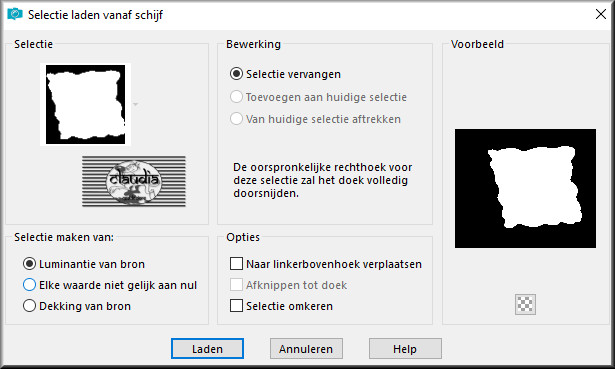This screenshot has width=615, height=369.
Task: Click the Voorbeeld preview image
Action: click(525, 188)
